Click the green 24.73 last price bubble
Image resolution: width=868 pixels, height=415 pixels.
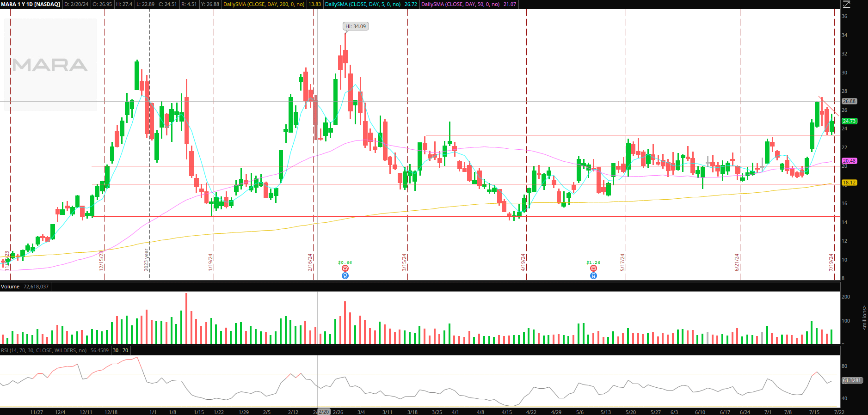tap(849, 121)
